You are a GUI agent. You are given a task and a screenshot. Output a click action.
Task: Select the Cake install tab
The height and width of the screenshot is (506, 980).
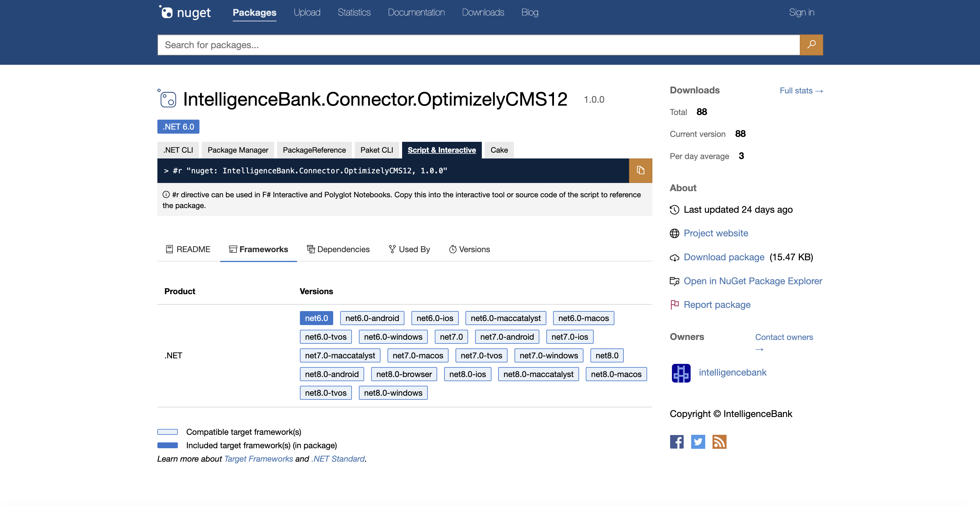(x=499, y=150)
